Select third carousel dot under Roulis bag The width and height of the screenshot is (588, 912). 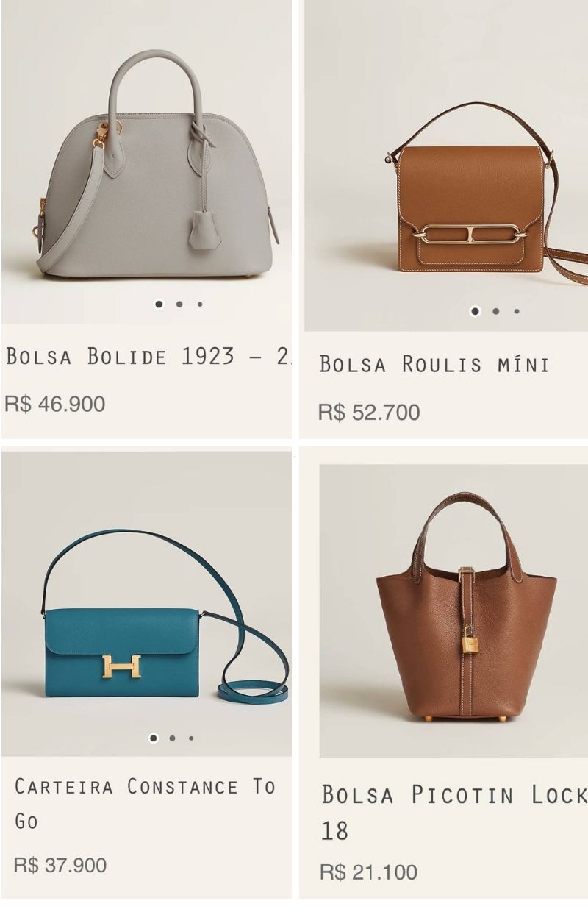coord(517,311)
